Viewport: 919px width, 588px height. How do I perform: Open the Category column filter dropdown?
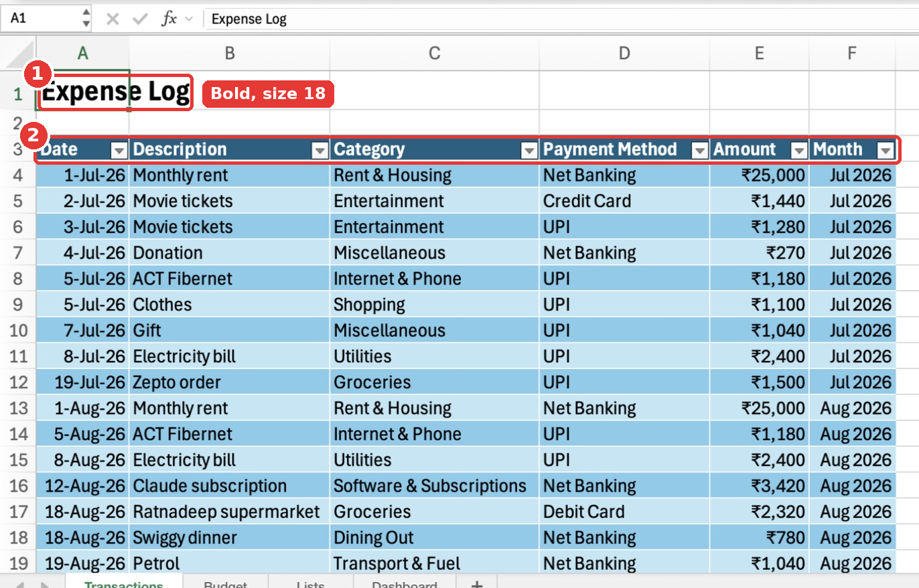529,150
